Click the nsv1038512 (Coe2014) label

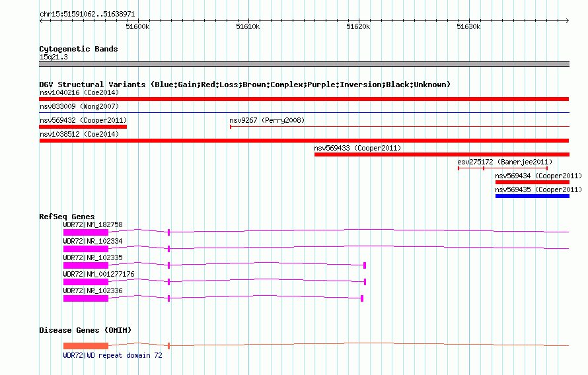click(79, 134)
